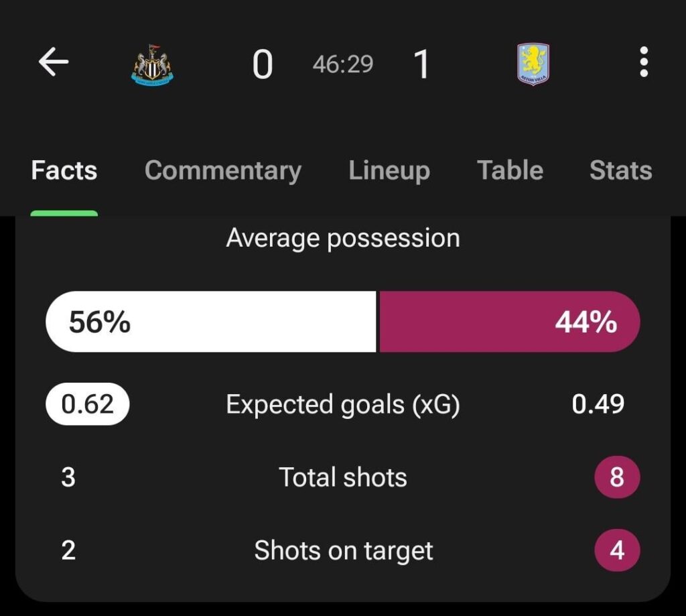Viewport: 686px width, 616px height.
Task: Open the Lineup tab
Action: 389,171
